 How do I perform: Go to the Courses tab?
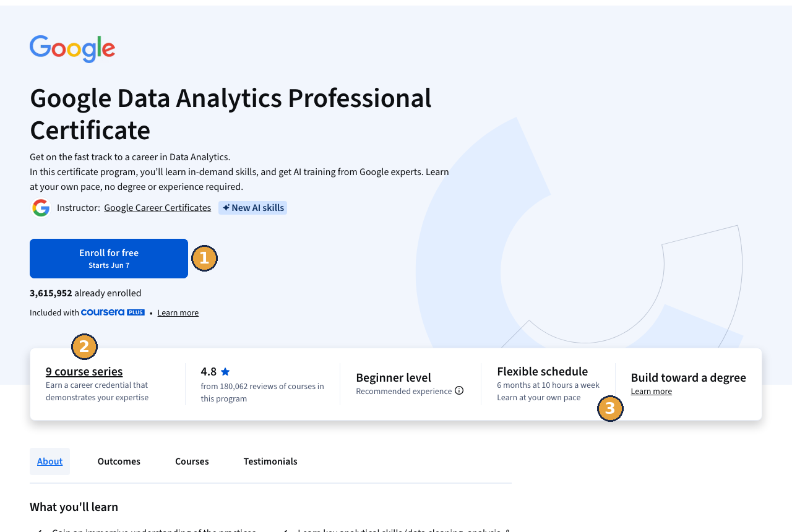coord(192,461)
